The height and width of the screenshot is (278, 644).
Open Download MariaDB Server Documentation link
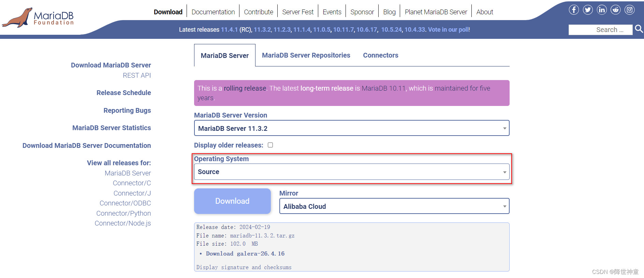coord(87,145)
